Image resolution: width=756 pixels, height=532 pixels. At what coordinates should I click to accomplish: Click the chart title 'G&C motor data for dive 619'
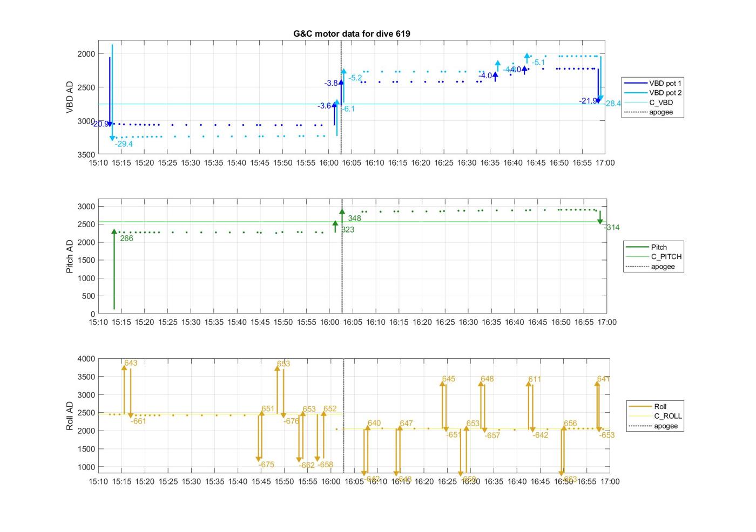[x=352, y=33]
